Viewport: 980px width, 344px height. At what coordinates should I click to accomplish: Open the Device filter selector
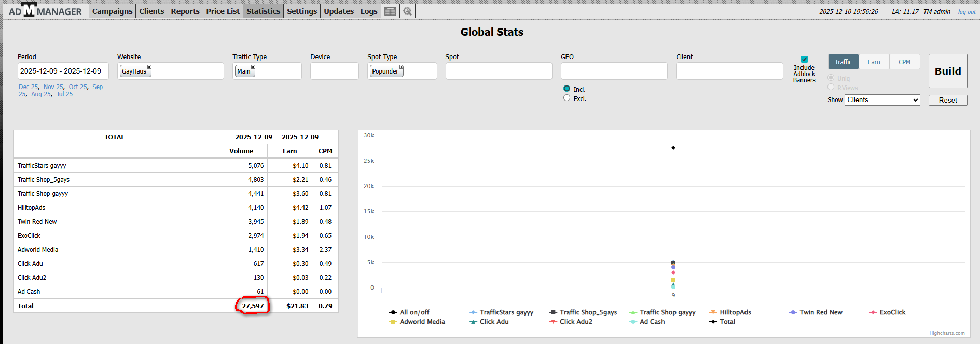click(x=334, y=71)
